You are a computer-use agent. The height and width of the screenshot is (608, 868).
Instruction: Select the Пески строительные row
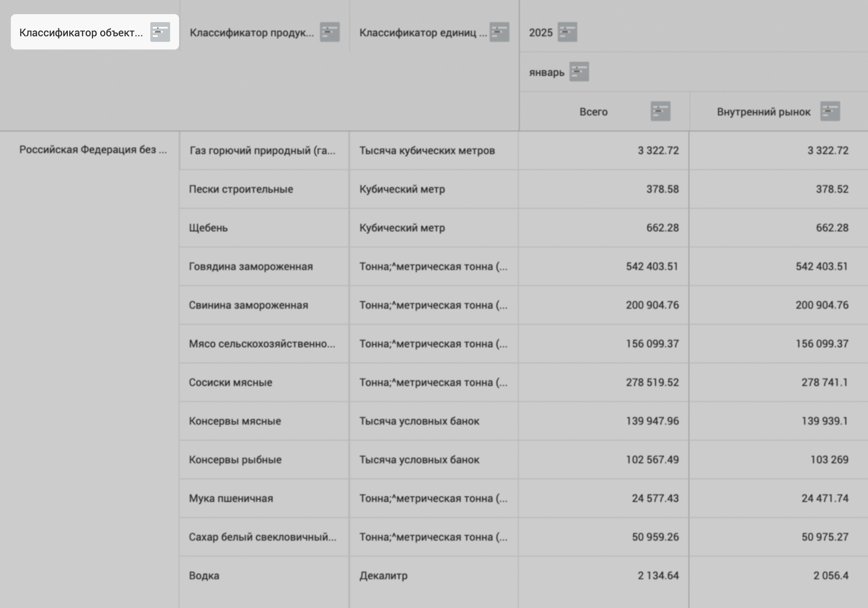point(241,189)
